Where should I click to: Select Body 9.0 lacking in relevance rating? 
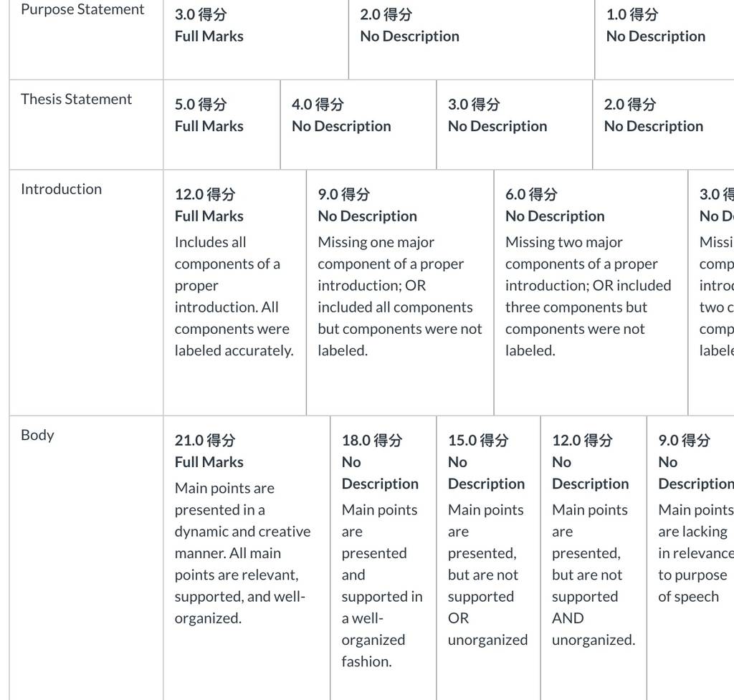[x=691, y=557]
